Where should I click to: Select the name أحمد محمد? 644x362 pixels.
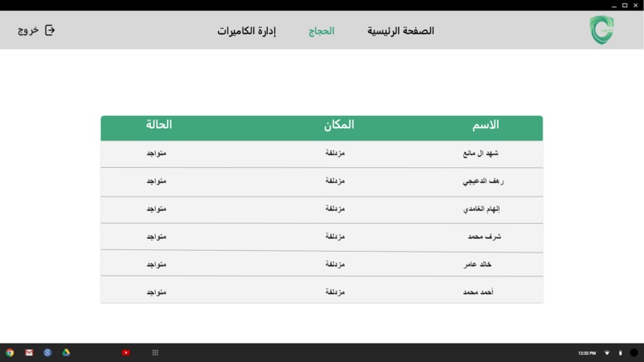[478, 292]
